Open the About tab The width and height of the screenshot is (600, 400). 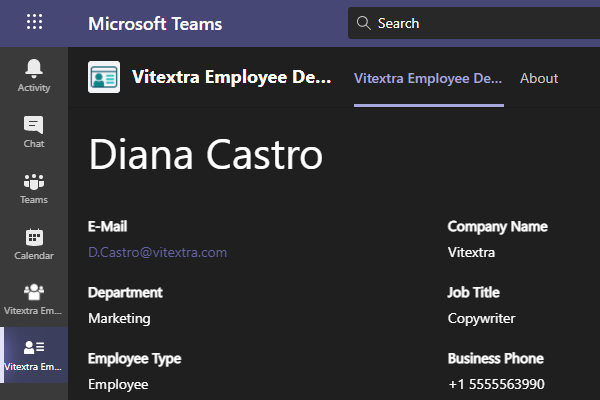coord(539,78)
